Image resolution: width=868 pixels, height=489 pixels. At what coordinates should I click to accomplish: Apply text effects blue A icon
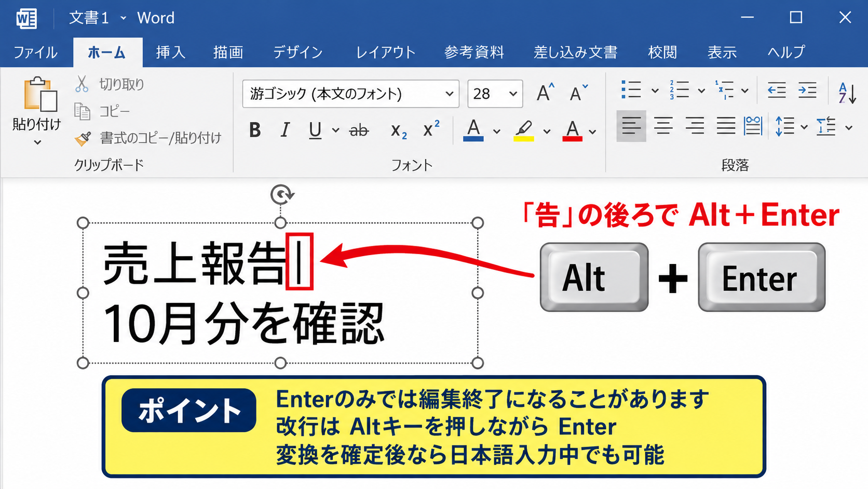click(473, 130)
